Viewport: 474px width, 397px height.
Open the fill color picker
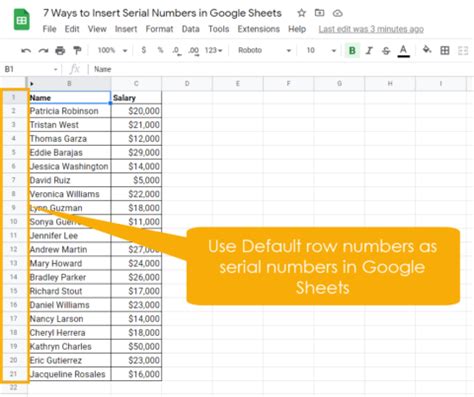point(427,50)
